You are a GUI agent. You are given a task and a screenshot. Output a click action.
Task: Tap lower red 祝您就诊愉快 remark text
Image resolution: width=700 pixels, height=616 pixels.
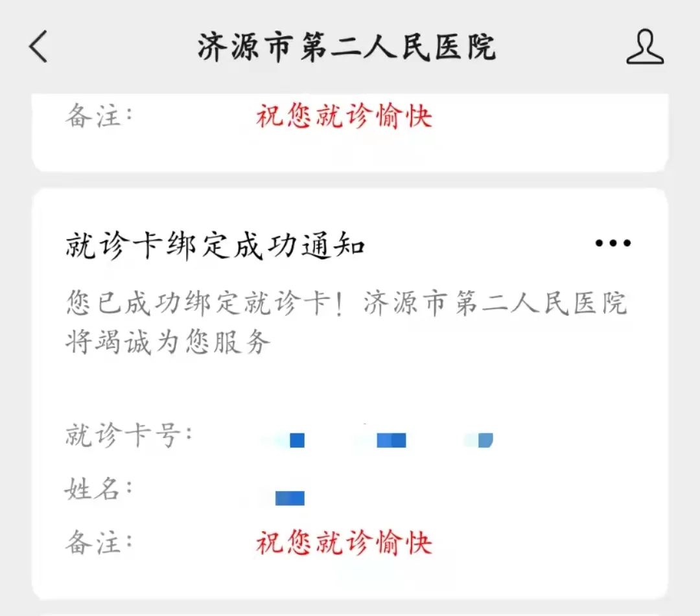click(x=344, y=543)
